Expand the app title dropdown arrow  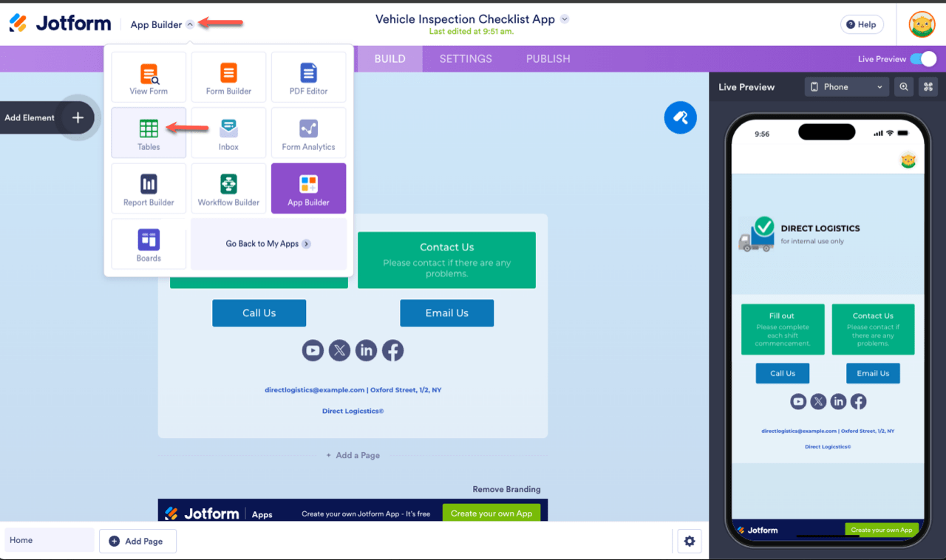pyautogui.click(x=565, y=19)
